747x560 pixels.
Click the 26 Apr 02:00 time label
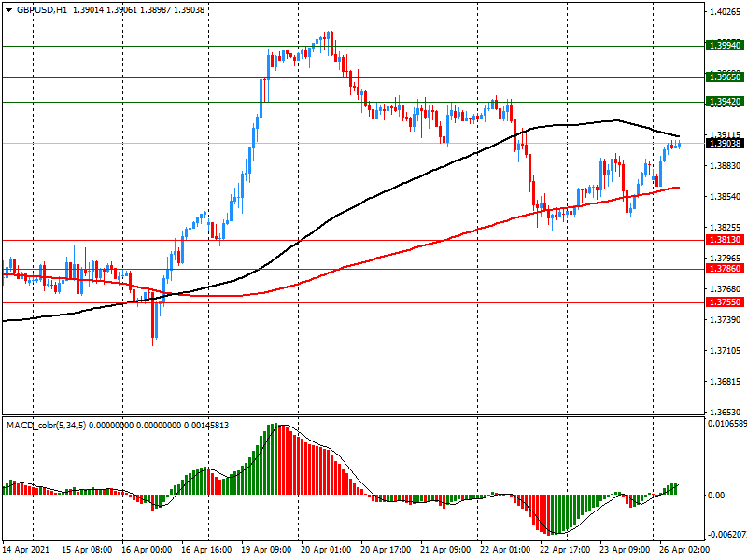pos(684,550)
